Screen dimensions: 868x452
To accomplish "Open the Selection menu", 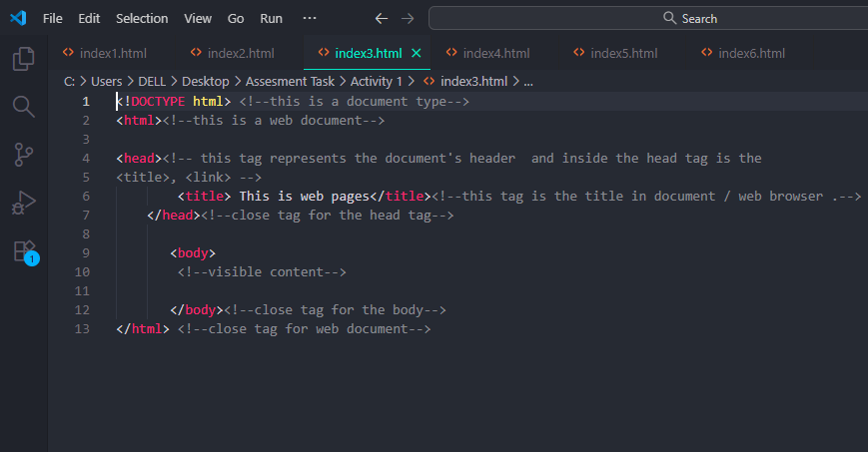I will (142, 18).
